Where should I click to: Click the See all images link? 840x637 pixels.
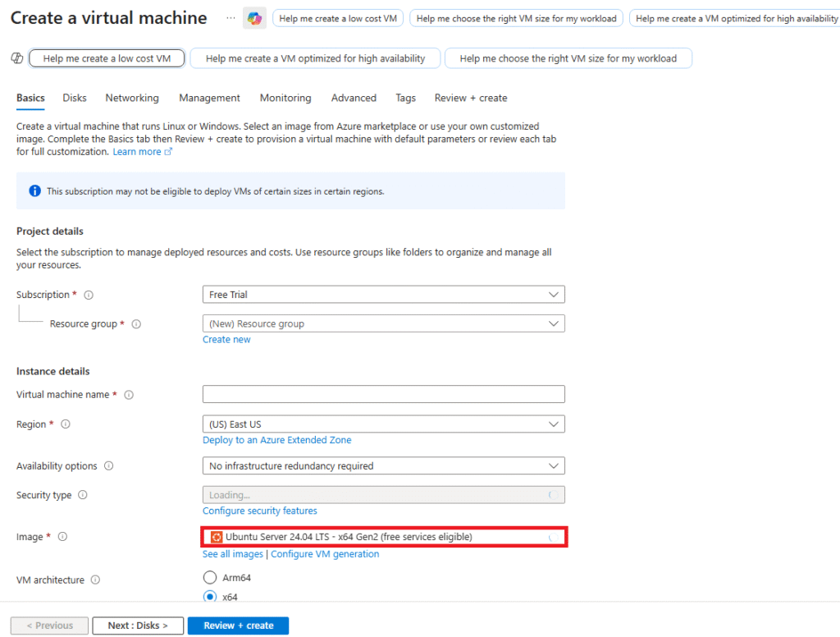[x=233, y=554]
